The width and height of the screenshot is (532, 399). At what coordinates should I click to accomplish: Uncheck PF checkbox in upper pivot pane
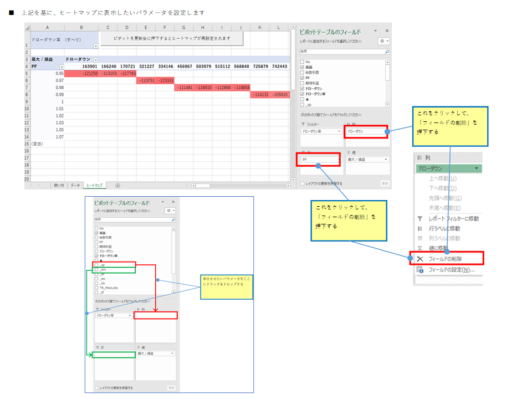(x=303, y=78)
